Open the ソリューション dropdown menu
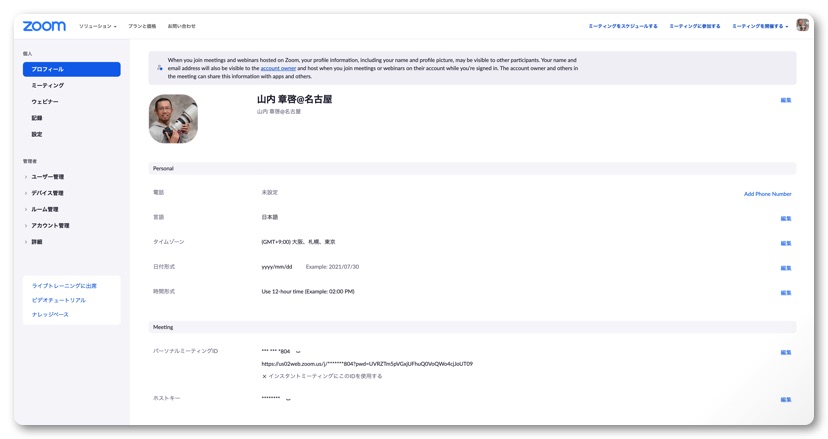The height and width of the screenshot is (439, 828). pos(97,26)
